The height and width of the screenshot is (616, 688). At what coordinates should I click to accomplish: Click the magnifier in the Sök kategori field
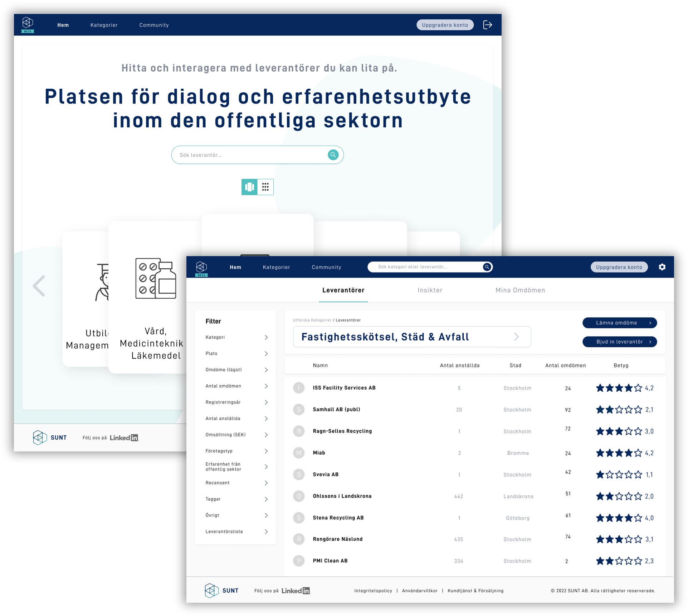[x=487, y=267]
